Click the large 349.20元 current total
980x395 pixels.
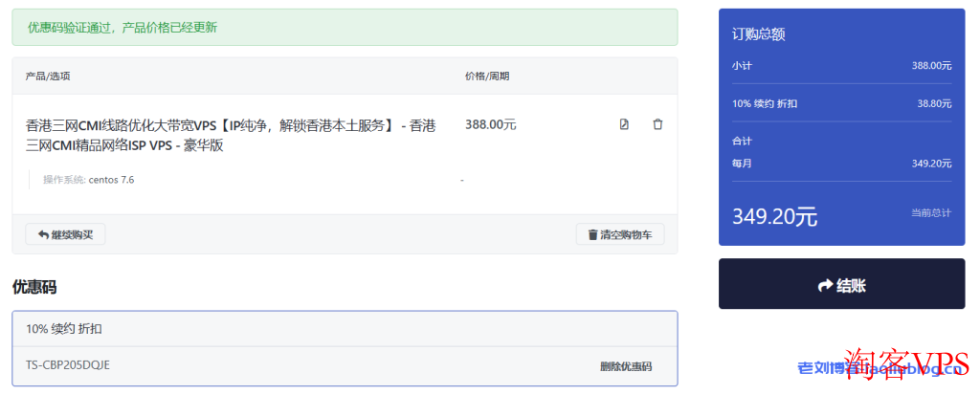coord(775,217)
